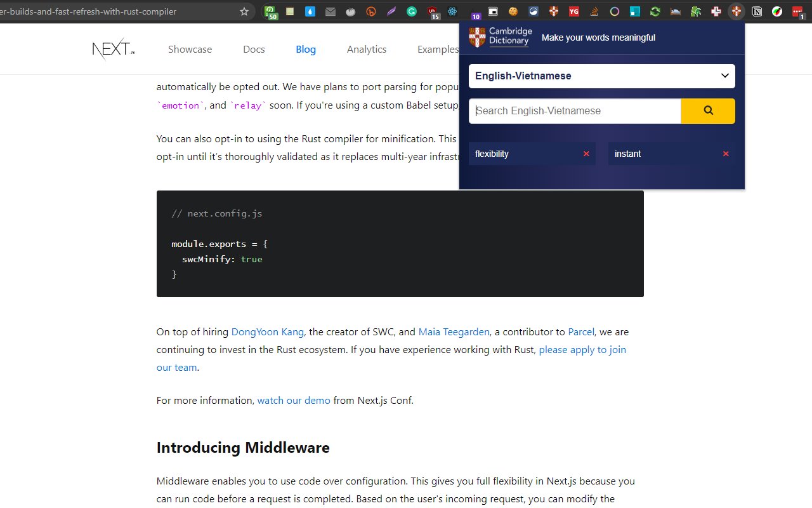Click the cookie extension icon
Image resolution: width=812 pixels, height=508 pixels.
pyautogui.click(x=513, y=11)
